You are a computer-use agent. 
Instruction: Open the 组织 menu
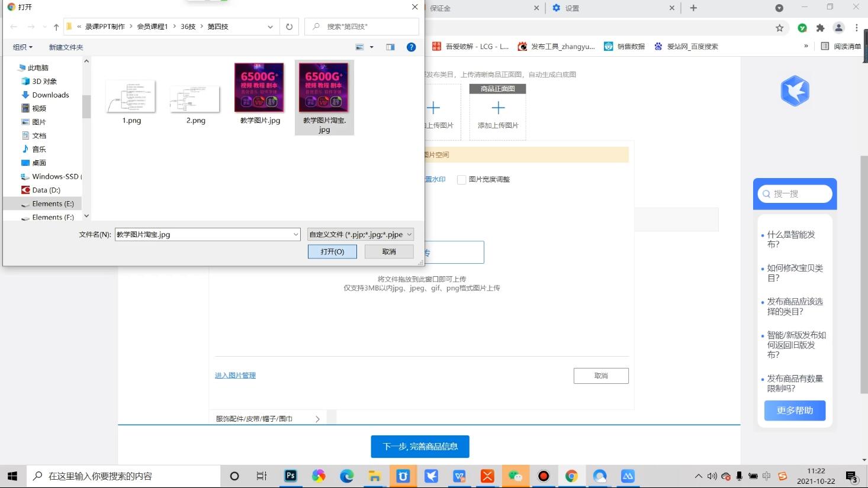click(21, 47)
